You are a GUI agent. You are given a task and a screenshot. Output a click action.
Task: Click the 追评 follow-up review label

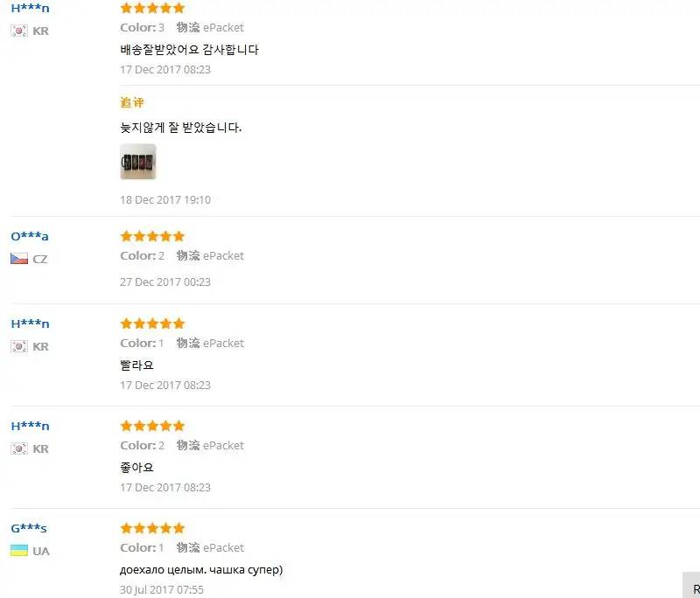tap(132, 102)
